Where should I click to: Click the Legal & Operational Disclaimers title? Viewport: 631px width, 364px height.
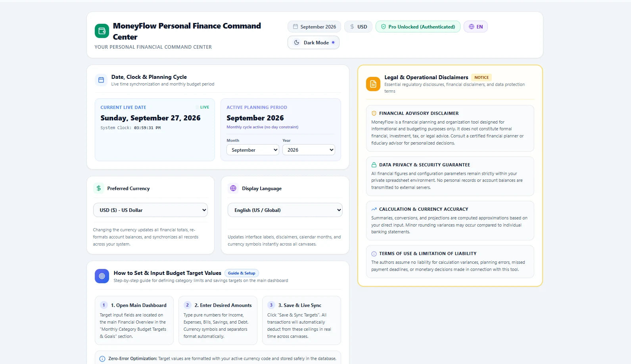[426, 77]
